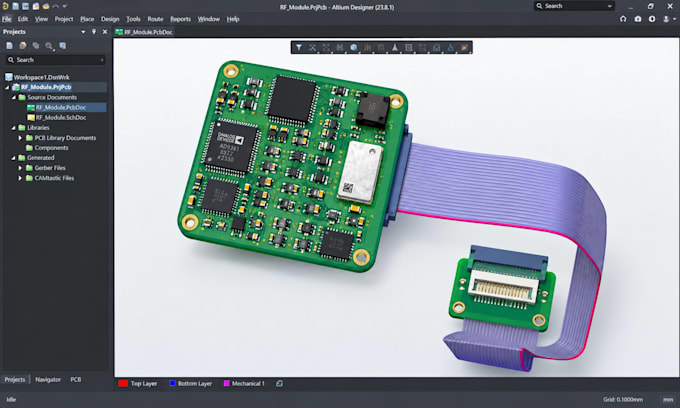Collapse the RF_Module.PrjPcb project node
Image resolution: width=680 pixels, height=408 pixels.
click(x=7, y=87)
